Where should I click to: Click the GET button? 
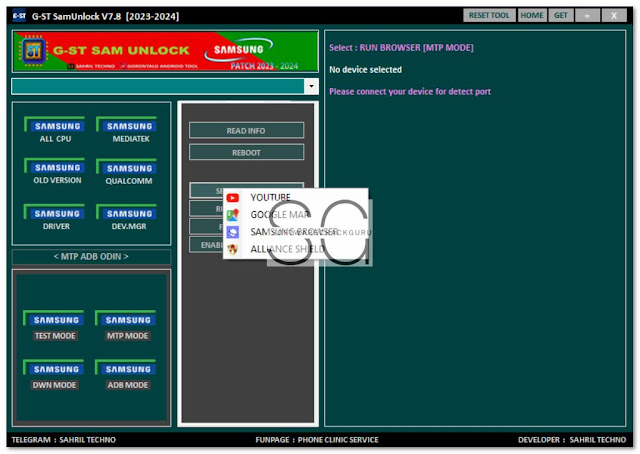pos(560,16)
